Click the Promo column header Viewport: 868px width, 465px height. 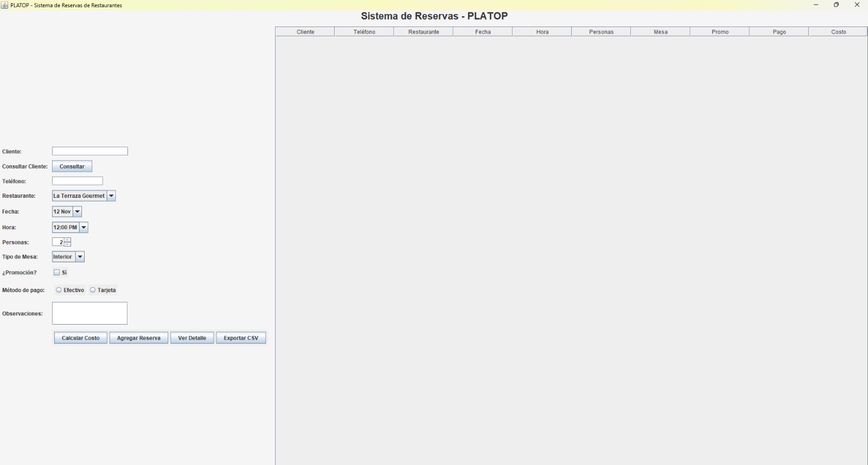(x=720, y=32)
